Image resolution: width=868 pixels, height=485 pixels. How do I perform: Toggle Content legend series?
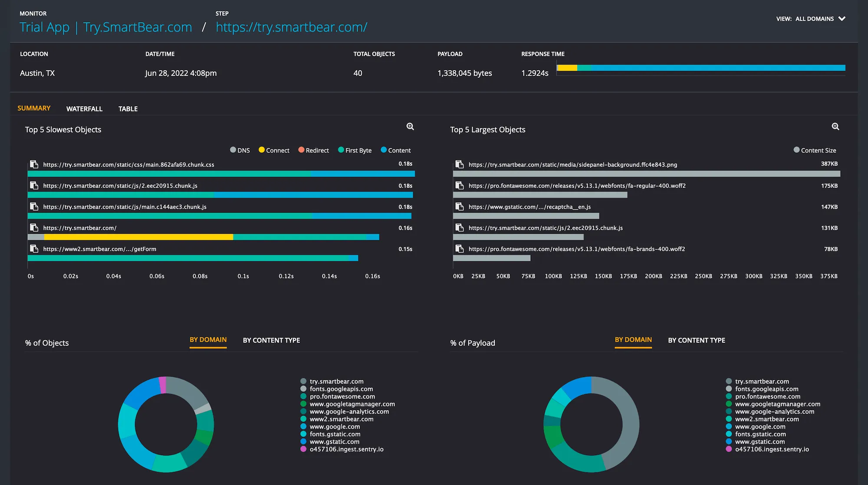pyautogui.click(x=395, y=150)
